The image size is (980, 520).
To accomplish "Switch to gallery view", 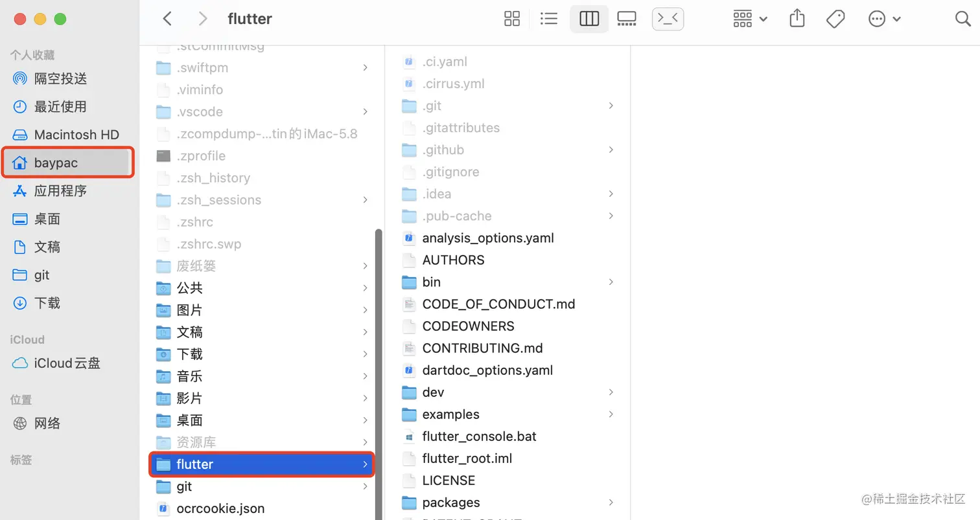I will point(627,19).
